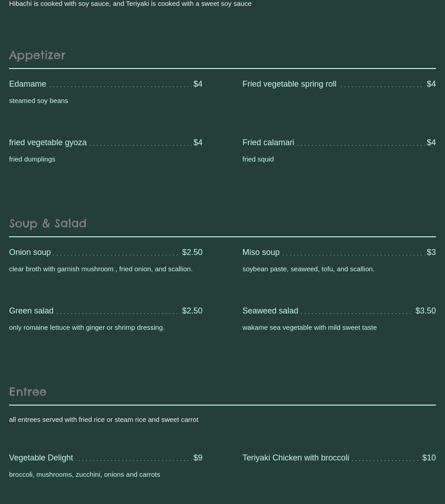Click the Hibachi and Teriyaki sauce note
The image size is (445, 504).
130,4
